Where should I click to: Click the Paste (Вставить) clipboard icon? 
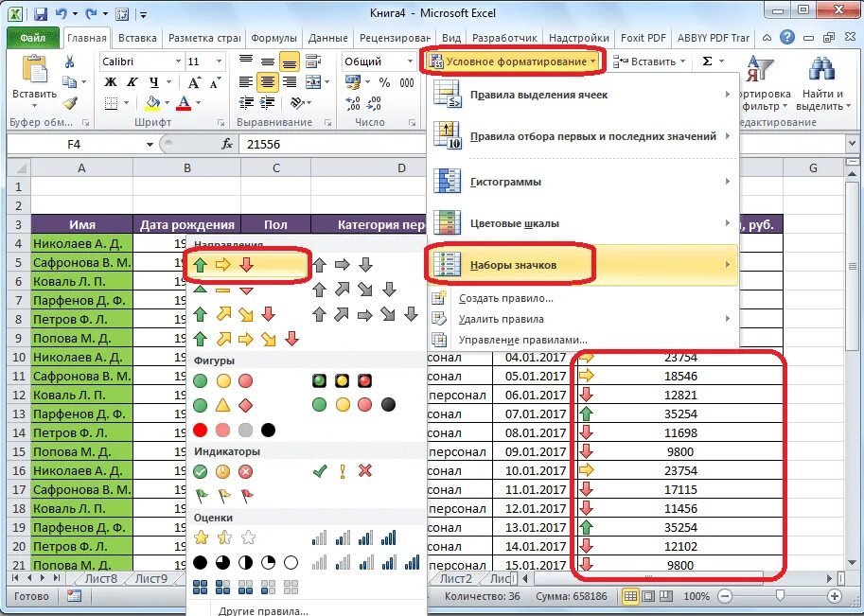(x=35, y=70)
